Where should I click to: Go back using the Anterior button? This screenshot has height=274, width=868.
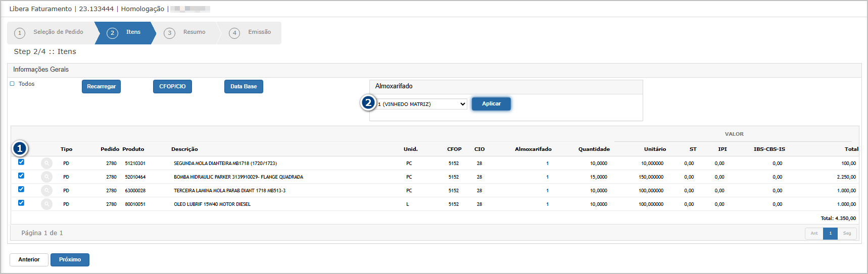click(29, 260)
